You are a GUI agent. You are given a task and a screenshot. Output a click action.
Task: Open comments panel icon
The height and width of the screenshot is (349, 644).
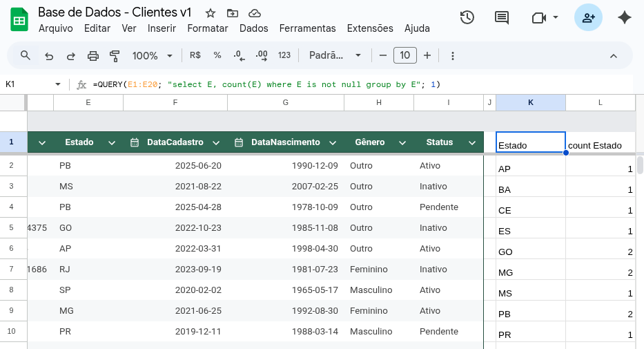(x=502, y=18)
